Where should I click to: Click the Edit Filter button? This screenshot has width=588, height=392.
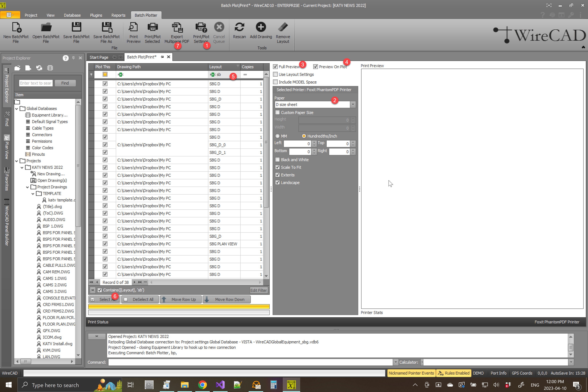pos(258,290)
